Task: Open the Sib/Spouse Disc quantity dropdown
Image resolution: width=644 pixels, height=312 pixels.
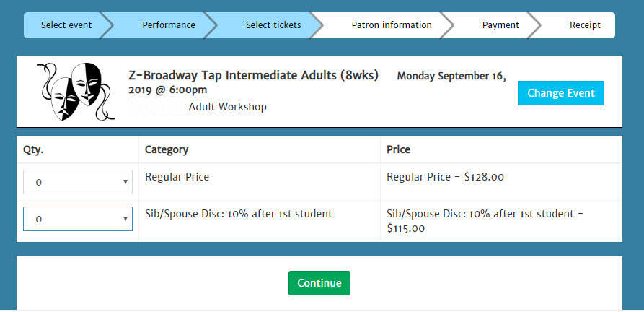Action: 78,219
